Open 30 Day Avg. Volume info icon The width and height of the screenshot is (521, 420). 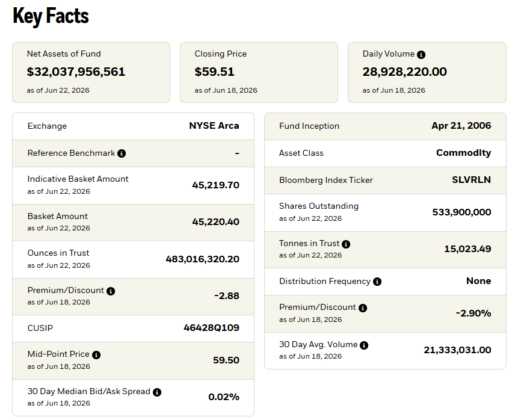(364, 345)
